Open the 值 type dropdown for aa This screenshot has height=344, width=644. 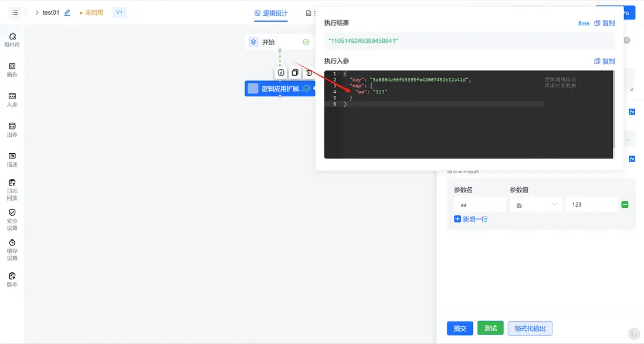[x=536, y=205]
